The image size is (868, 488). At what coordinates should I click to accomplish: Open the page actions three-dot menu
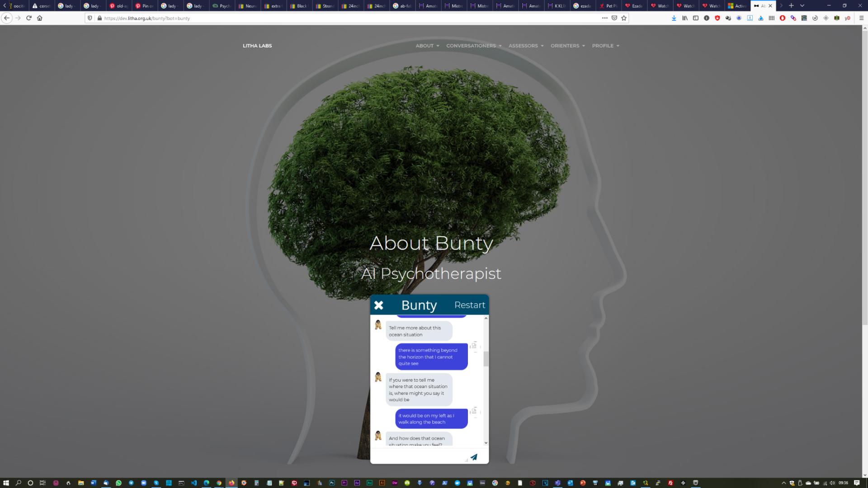pos(604,18)
